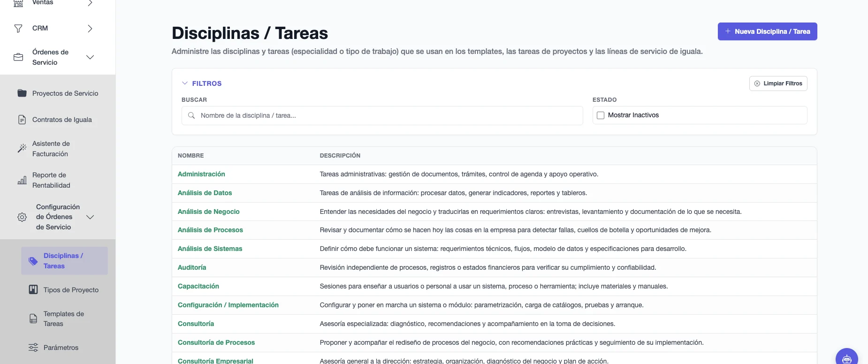Click the Templates de Tareas file icon

pos(33,319)
